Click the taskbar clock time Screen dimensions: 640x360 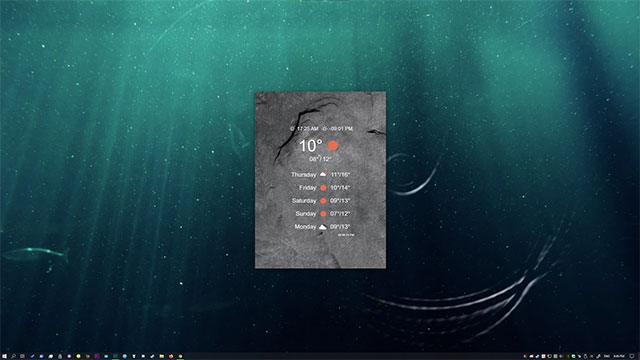point(619,356)
